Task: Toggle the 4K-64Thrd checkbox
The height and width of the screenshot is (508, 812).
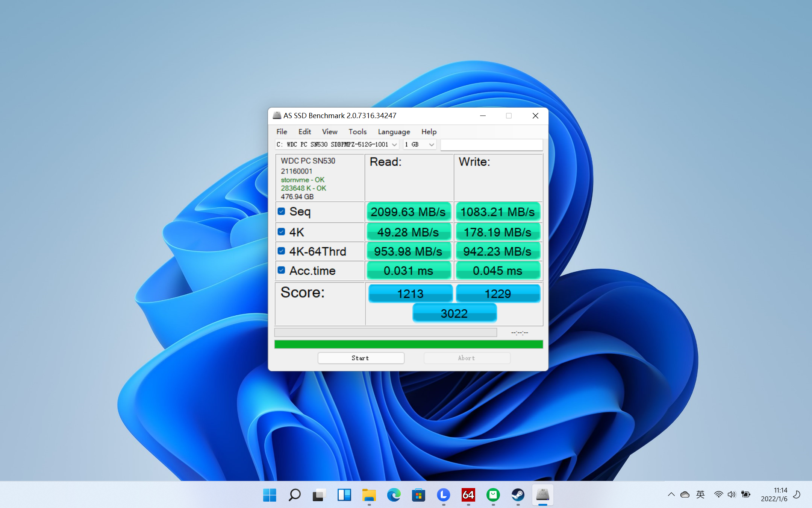Action: [x=281, y=251]
